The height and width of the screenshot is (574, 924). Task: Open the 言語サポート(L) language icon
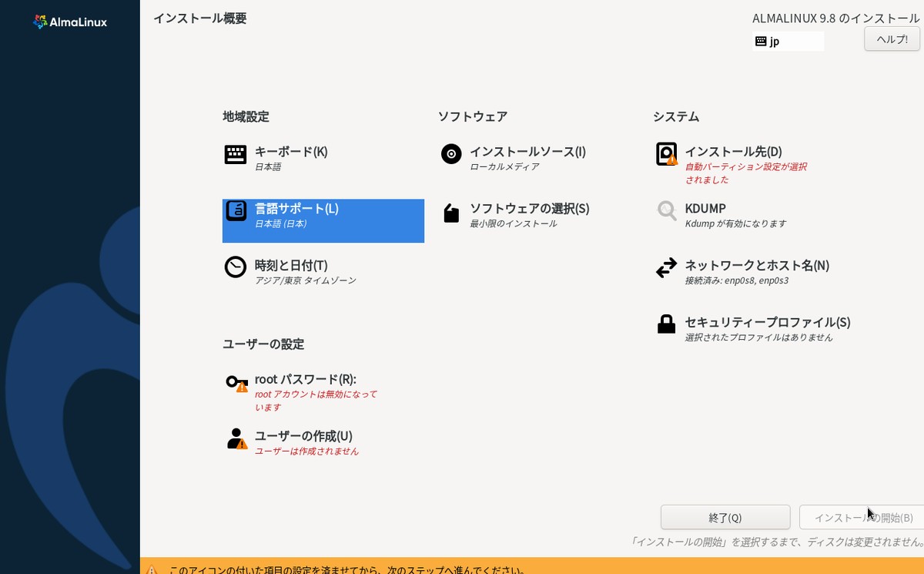click(x=236, y=210)
